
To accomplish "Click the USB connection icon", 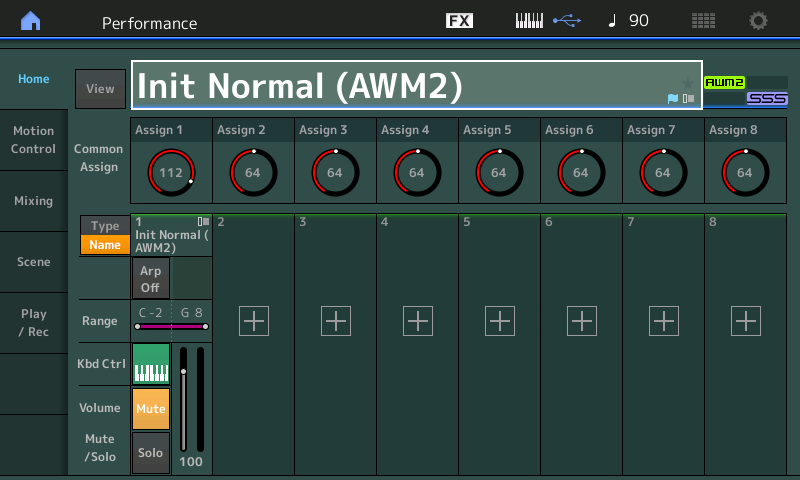I will (566, 21).
